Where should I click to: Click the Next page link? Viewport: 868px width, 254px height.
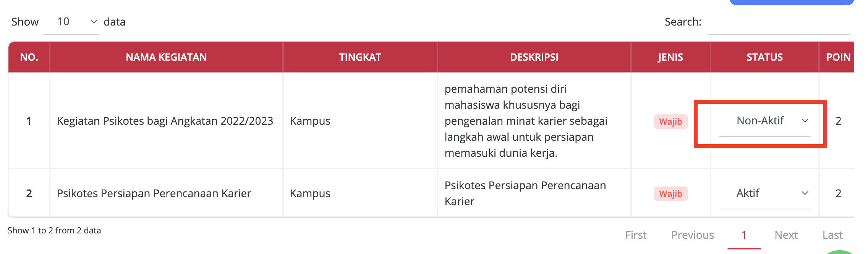point(786,235)
